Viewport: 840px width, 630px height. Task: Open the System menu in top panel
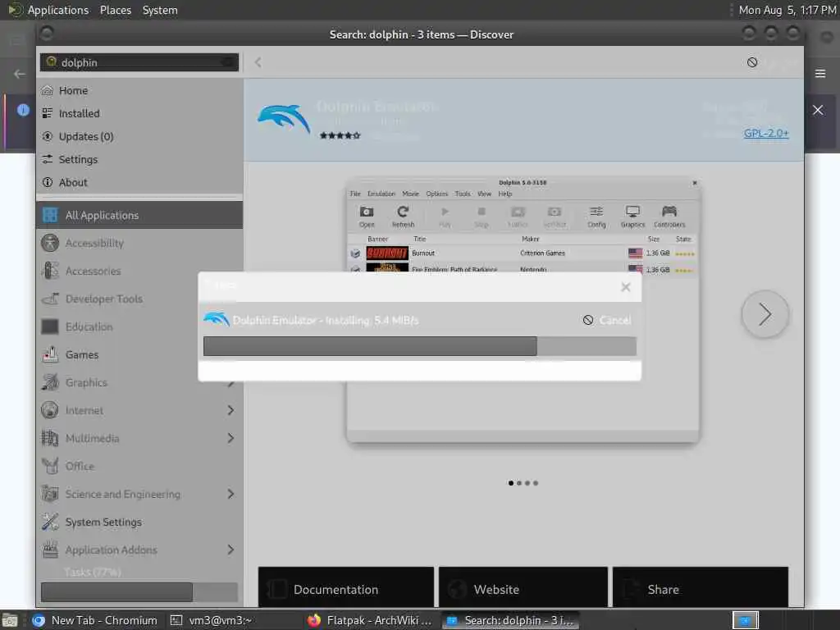(160, 10)
